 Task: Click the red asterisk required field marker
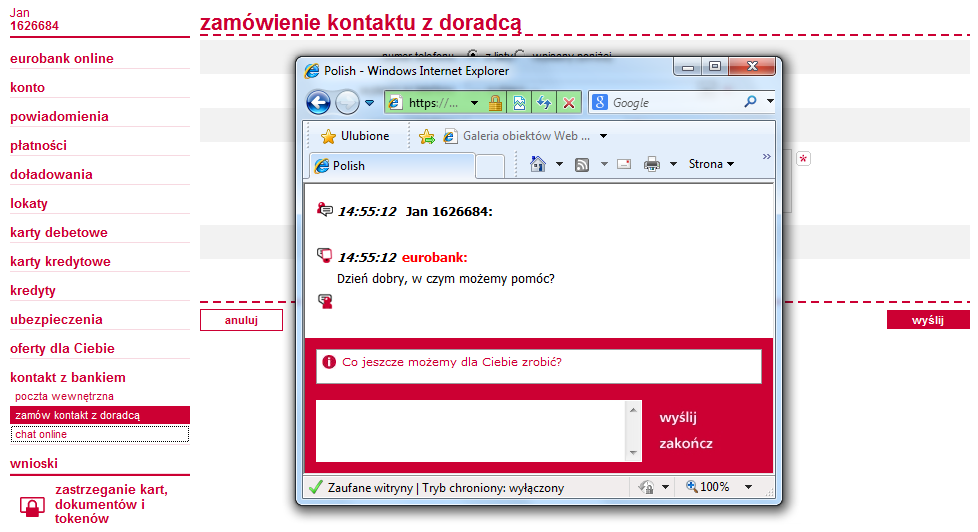(x=803, y=158)
